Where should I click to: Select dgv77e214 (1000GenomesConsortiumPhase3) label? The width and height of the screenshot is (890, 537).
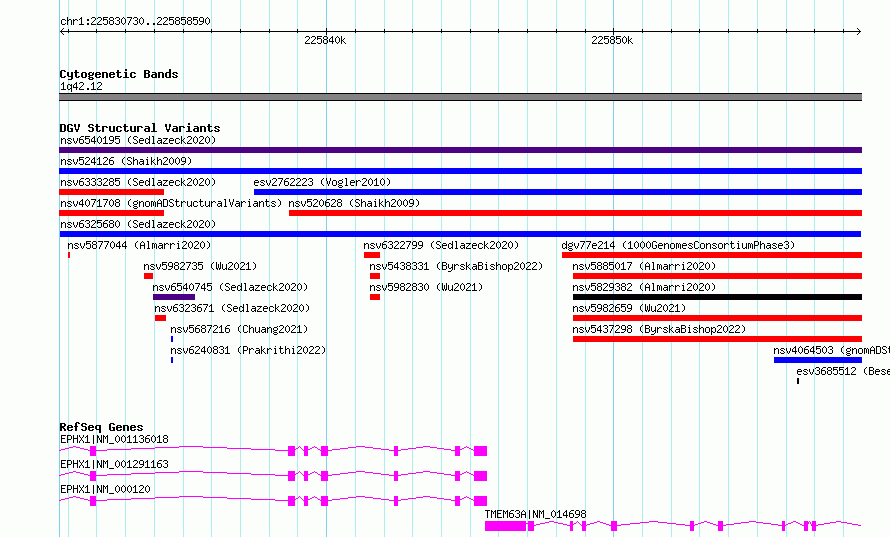tap(678, 245)
